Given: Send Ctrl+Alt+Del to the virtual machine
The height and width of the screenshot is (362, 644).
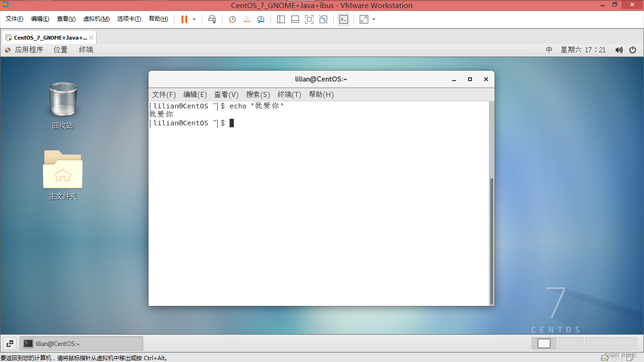Looking at the screenshot, I should (212, 19).
